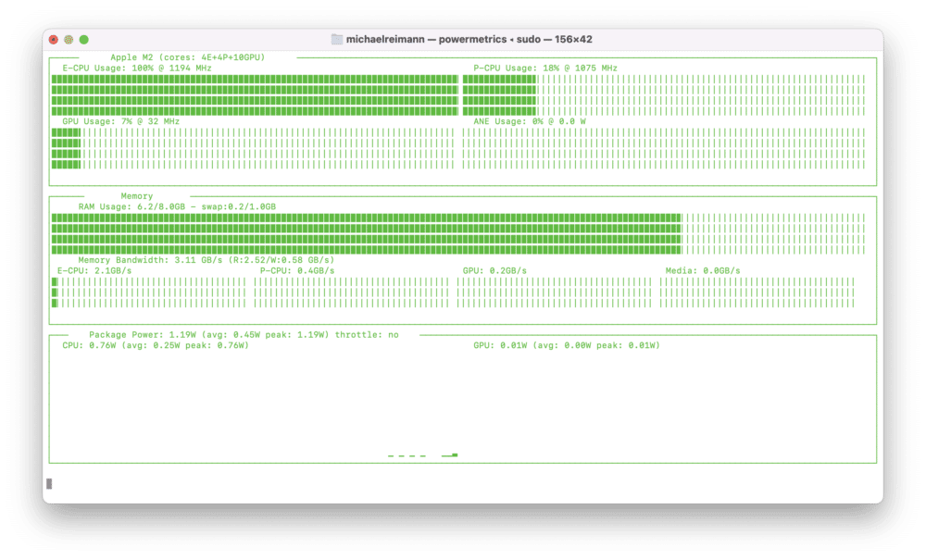Click the RAM usage bar gauge
Viewport: 926px width, 560px height.
[457, 233]
